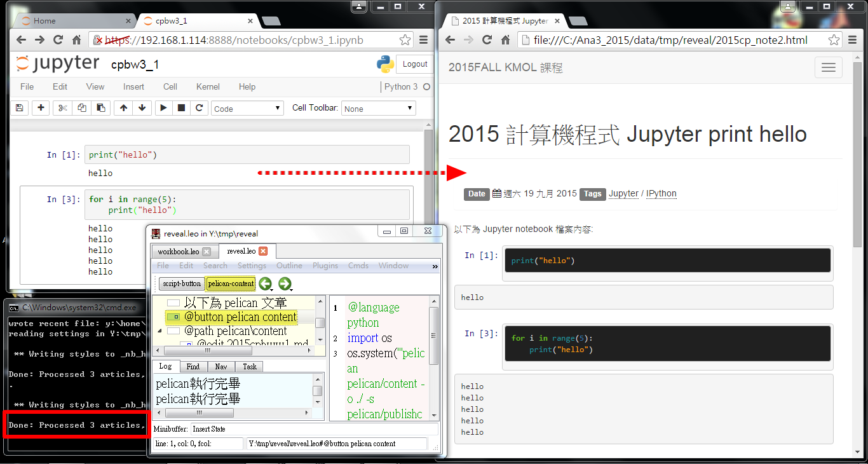
Task: Click the Logout button in Jupyter
Action: [x=414, y=64]
